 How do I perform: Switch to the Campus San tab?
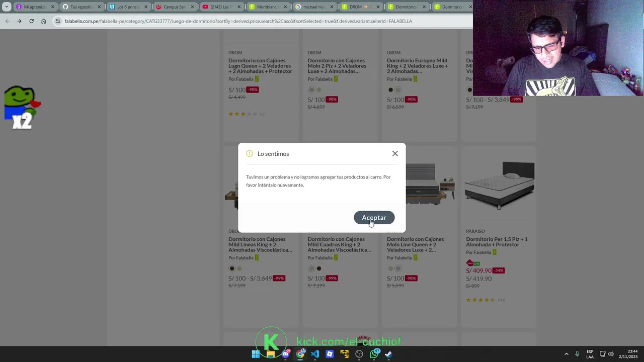pos(174,7)
